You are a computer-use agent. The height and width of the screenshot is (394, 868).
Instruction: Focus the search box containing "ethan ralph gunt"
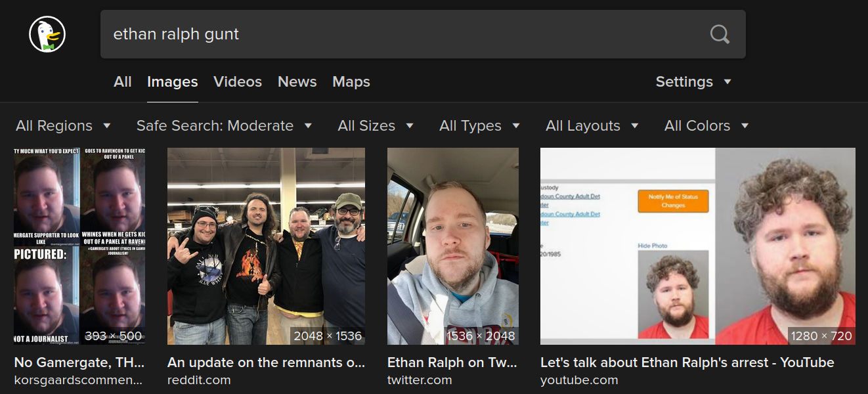[x=423, y=34]
